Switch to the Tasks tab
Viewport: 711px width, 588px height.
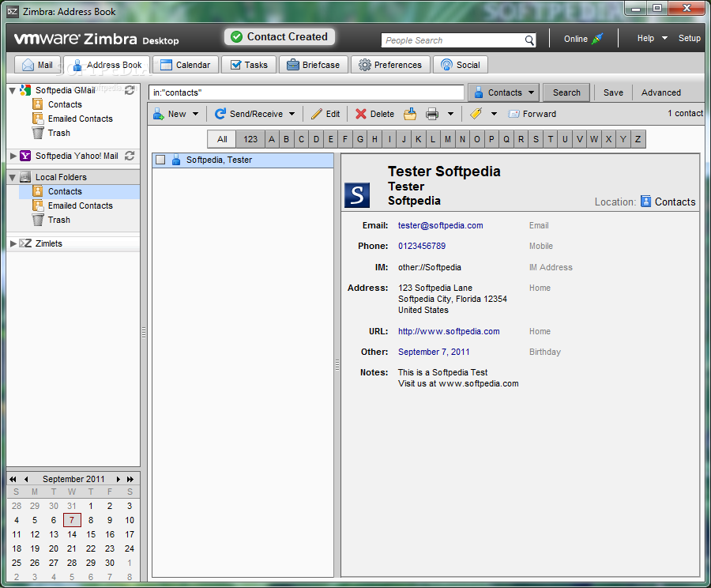[249, 65]
